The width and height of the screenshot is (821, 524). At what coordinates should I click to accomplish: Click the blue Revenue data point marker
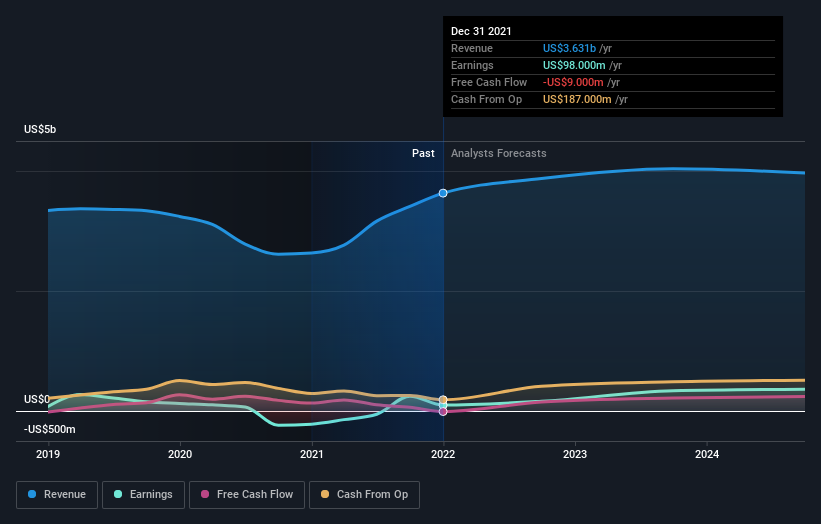coord(443,193)
